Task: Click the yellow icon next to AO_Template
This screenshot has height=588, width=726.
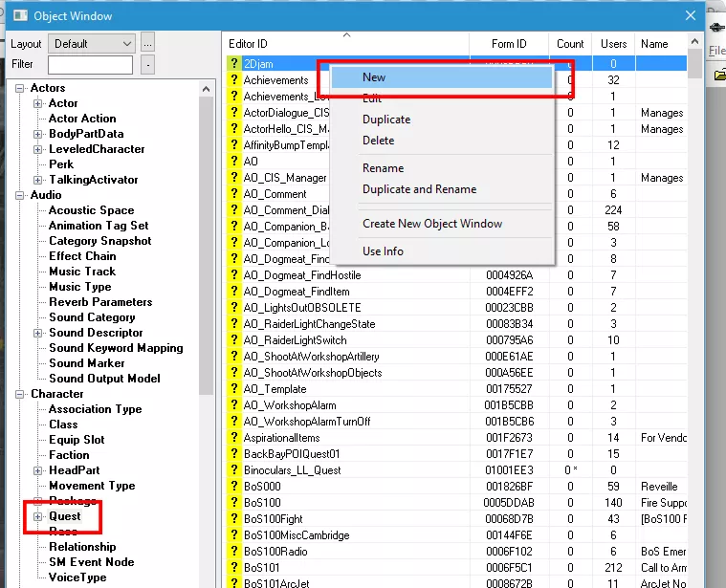Action: coord(233,389)
